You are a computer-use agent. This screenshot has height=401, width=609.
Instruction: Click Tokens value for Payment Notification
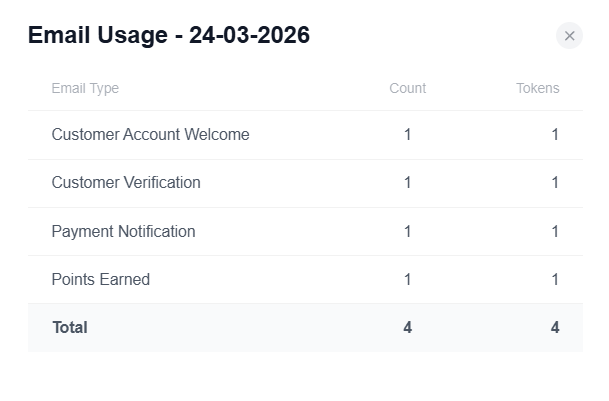555,231
